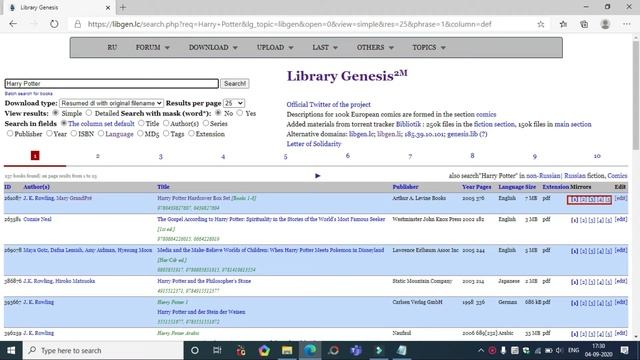Screen dimensions: 640x360
Task: Go to results page 3
Action: point(160,156)
